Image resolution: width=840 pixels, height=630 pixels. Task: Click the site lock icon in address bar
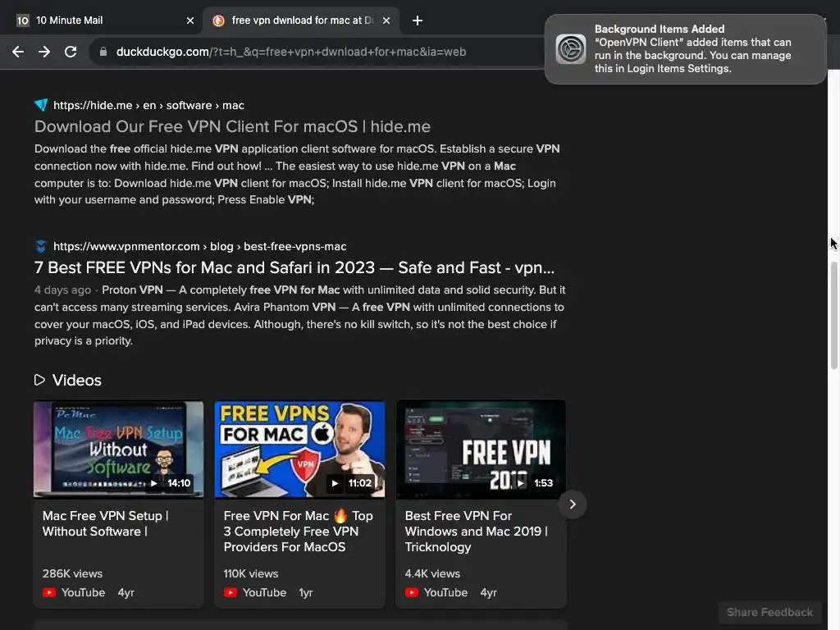[x=103, y=52]
